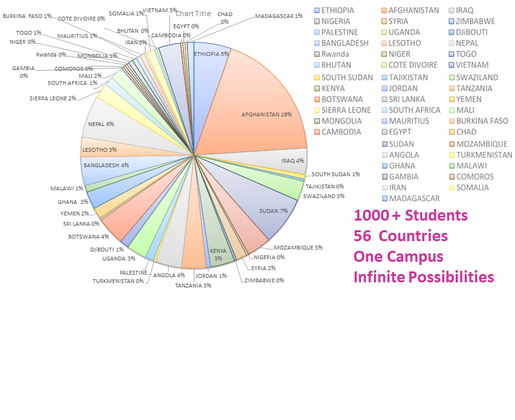The width and height of the screenshot is (515, 420).
Task: Select the "UGANDA 3%" data label
Action: pyautogui.click(x=118, y=259)
